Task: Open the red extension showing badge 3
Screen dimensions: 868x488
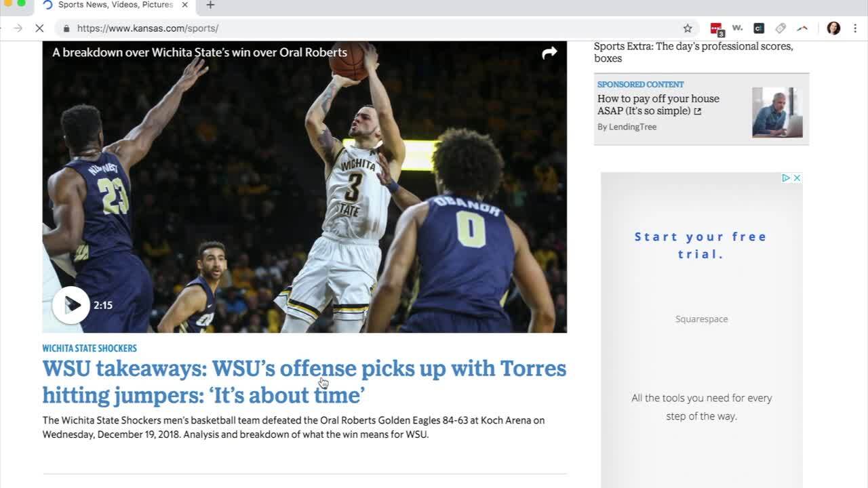Action: coord(715,28)
